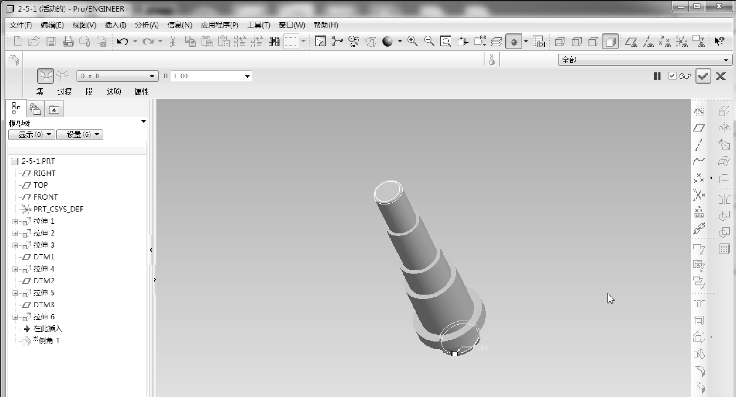Accept feature with green checkmark button
This screenshot has height=397, width=736.
click(x=703, y=76)
